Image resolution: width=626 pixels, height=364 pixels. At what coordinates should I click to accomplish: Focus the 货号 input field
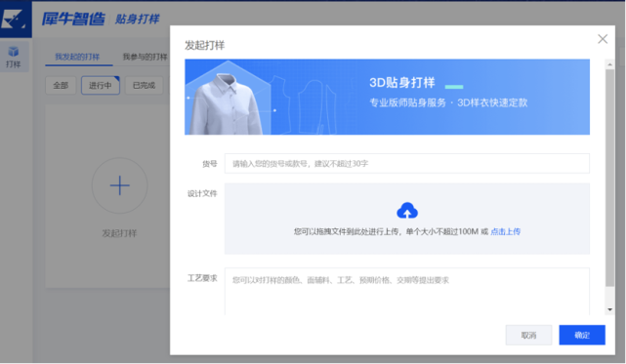tap(407, 164)
